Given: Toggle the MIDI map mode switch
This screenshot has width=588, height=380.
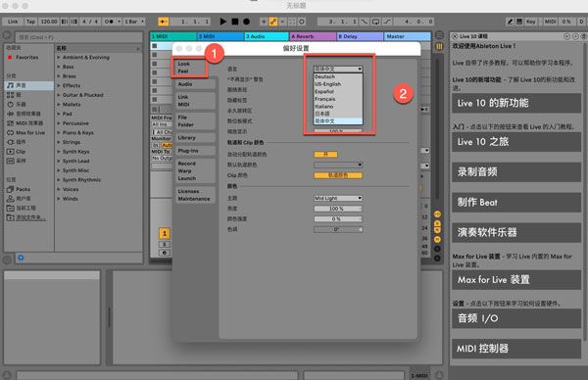Looking at the screenshot, I should (x=550, y=22).
